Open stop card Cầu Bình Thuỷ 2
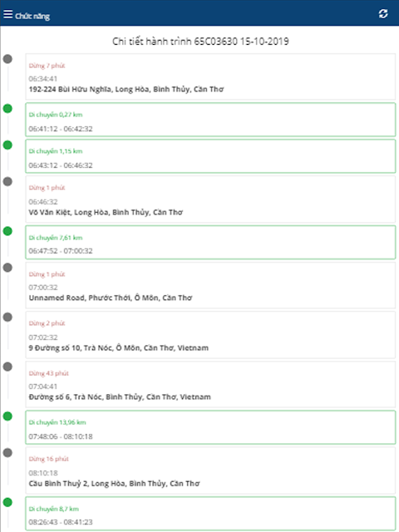This screenshot has width=399, height=532. 210,470
